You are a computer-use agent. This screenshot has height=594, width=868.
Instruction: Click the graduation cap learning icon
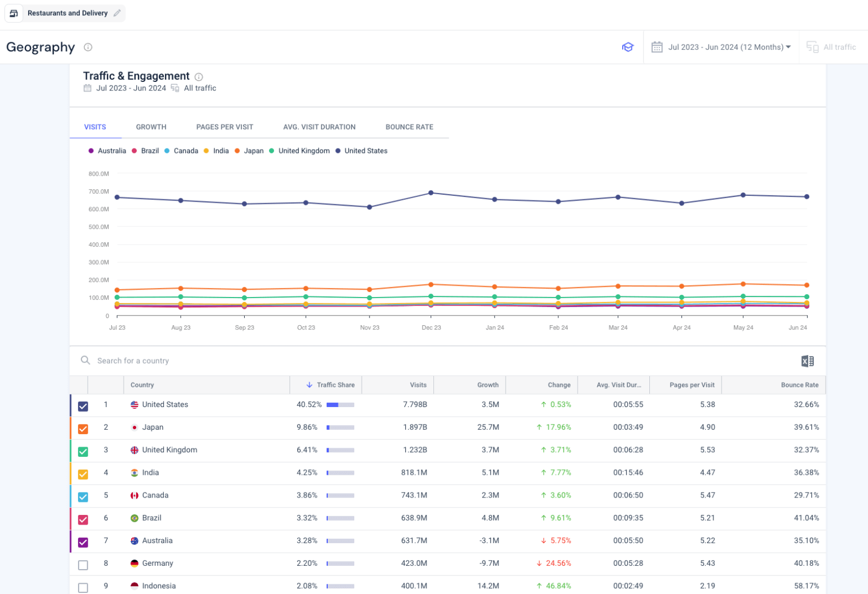click(628, 47)
